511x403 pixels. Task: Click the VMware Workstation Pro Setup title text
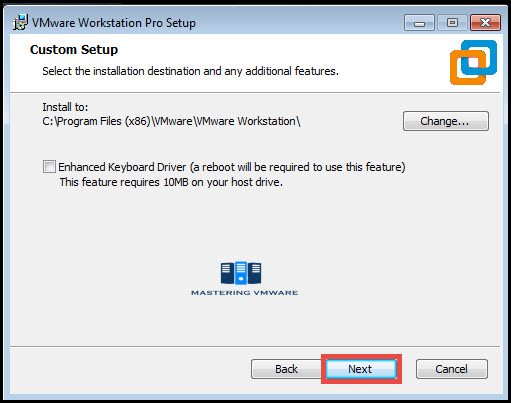(x=114, y=23)
